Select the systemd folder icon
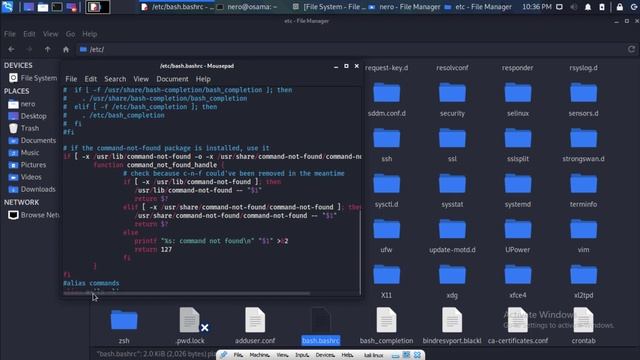This screenshot has height=360, width=640. 518,184
